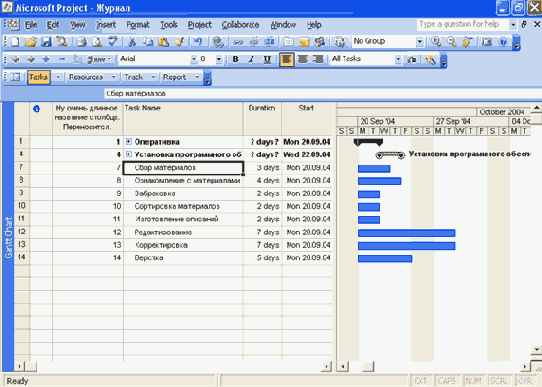Click the Assign Resources icon
This screenshot has height=387, width=542.
[320, 42]
